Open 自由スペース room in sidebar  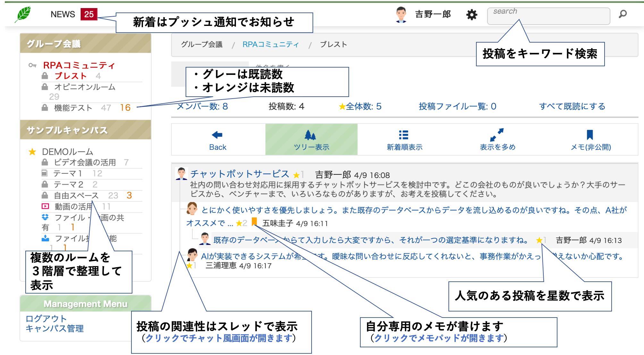pos(76,196)
